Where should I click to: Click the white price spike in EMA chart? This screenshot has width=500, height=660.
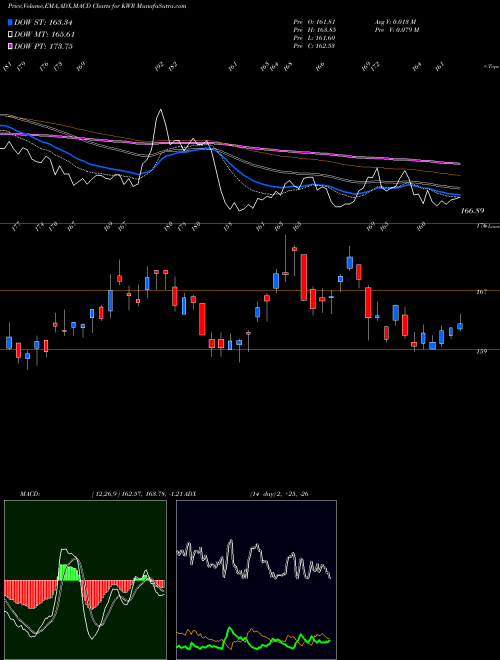pyautogui.click(x=160, y=126)
